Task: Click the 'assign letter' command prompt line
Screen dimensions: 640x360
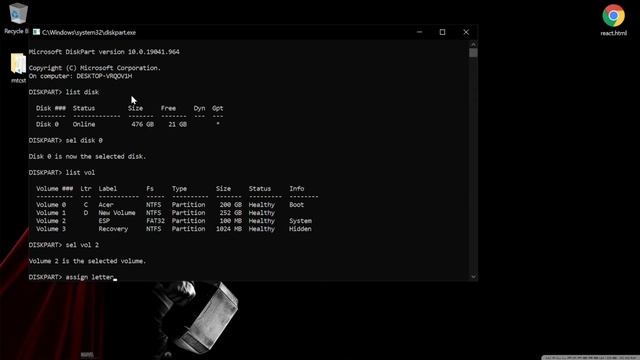Action: coord(73,277)
